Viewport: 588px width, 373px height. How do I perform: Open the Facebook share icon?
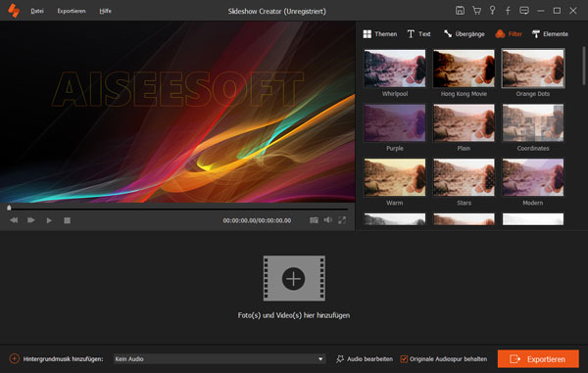508,11
